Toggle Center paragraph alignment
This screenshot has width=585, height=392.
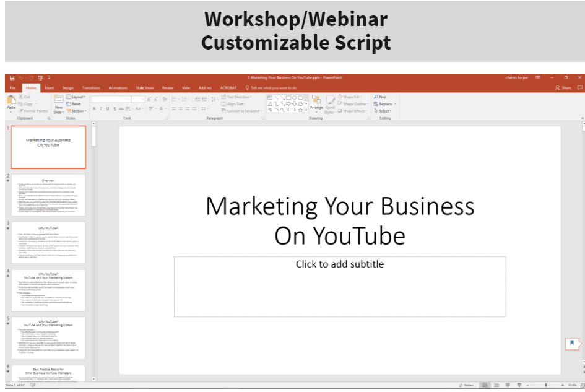[x=181, y=109]
